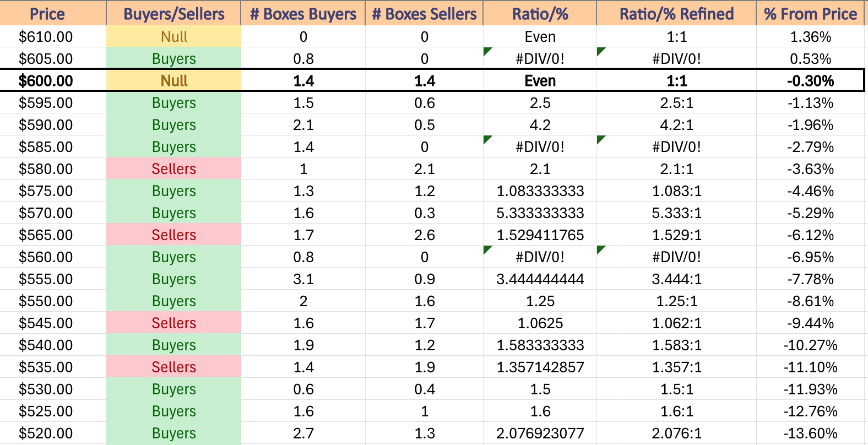The width and height of the screenshot is (868, 445).
Task: Click the -0.30% cell
Action: pos(810,80)
